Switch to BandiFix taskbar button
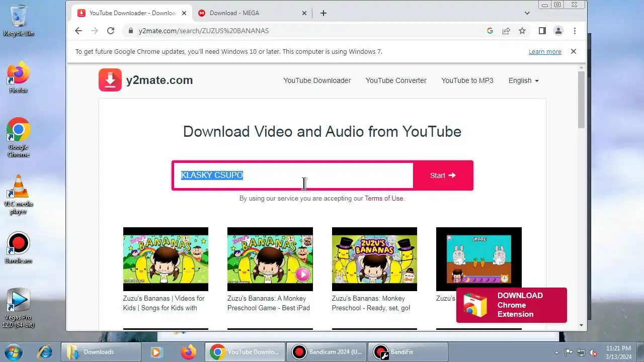Image resolution: width=644 pixels, height=362 pixels. (x=409, y=352)
